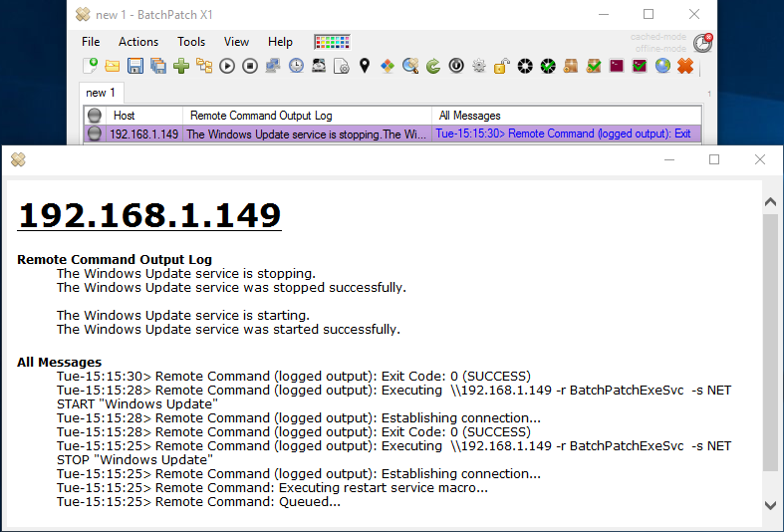Click the open padlock icon
This screenshot has width=784, height=532.
(x=501, y=66)
